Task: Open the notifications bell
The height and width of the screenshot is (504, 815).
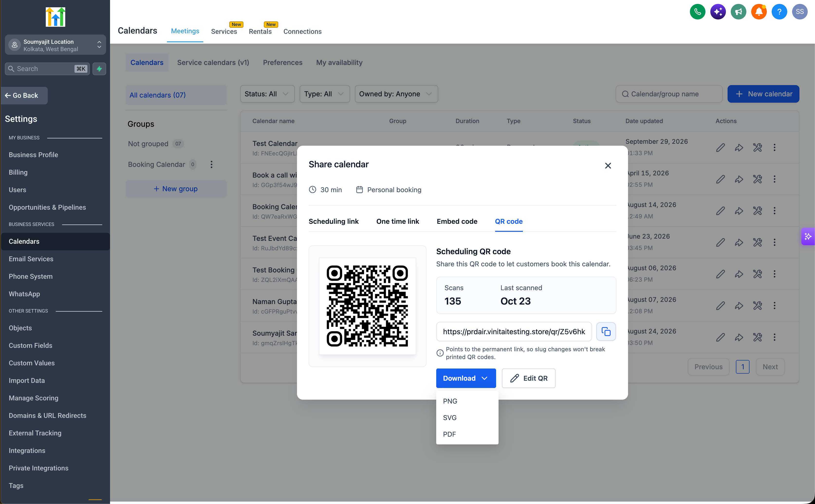Action: (759, 12)
